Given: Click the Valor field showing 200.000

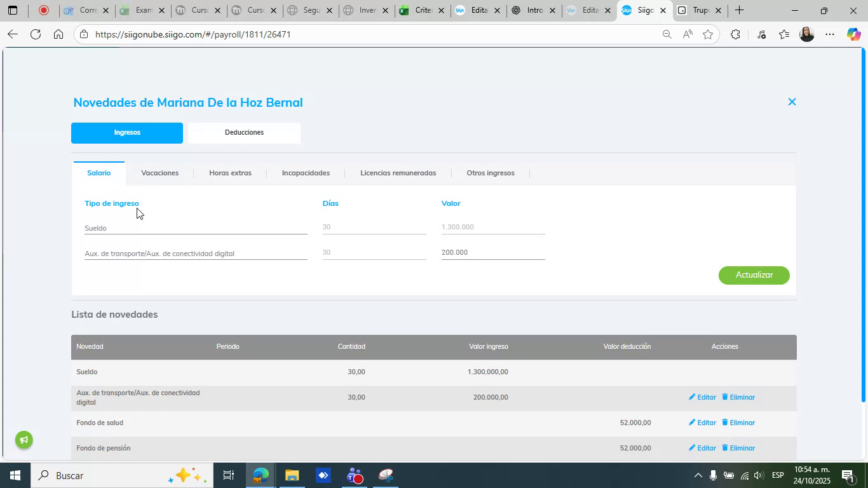Looking at the screenshot, I should pyautogui.click(x=493, y=252).
